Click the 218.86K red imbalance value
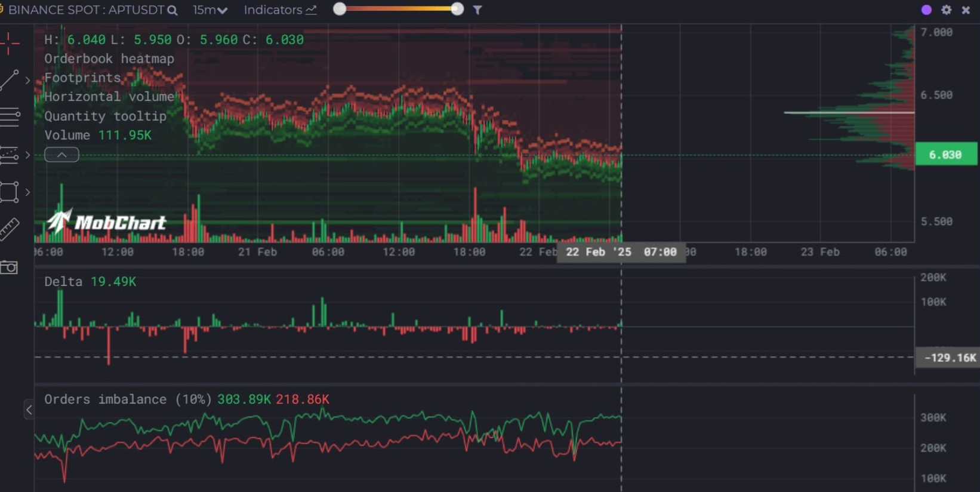This screenshot has width=980, height=492. [x=303, y=399]
